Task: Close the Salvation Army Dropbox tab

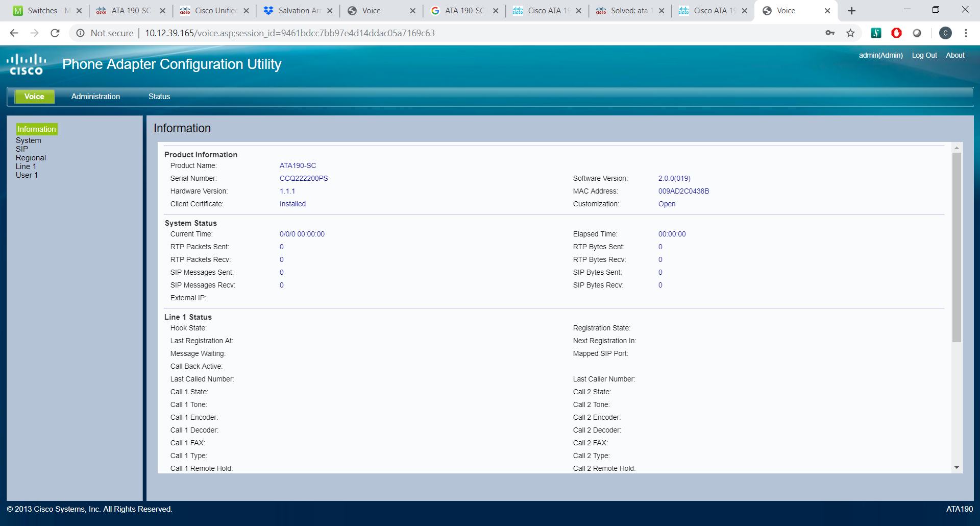Action: pyautogui.click(x=330, y=11)
